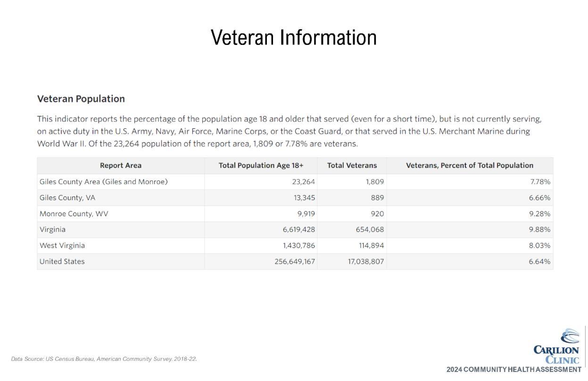Select the Giles County Area row label
This screenshot has width=588, height=381.
[x=104, y=182]
